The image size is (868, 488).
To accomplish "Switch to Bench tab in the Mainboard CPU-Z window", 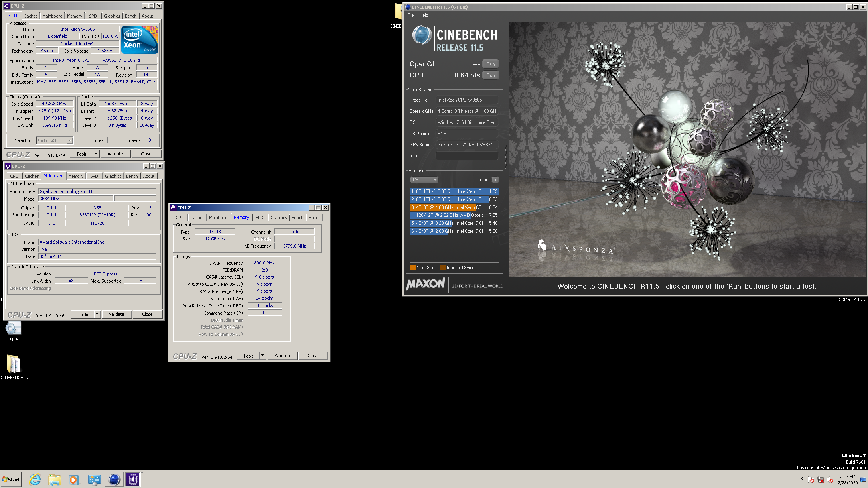I will (x=132, y=176).
